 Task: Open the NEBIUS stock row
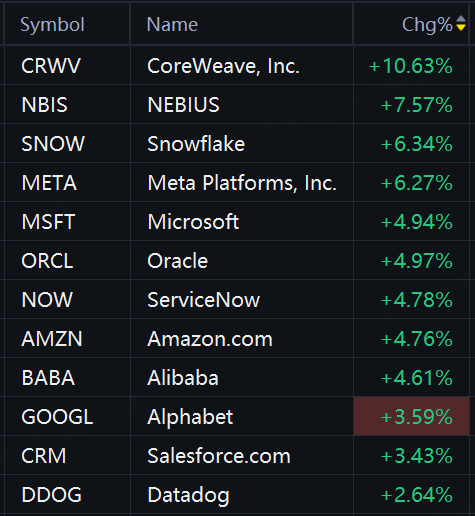click(237, 105)
